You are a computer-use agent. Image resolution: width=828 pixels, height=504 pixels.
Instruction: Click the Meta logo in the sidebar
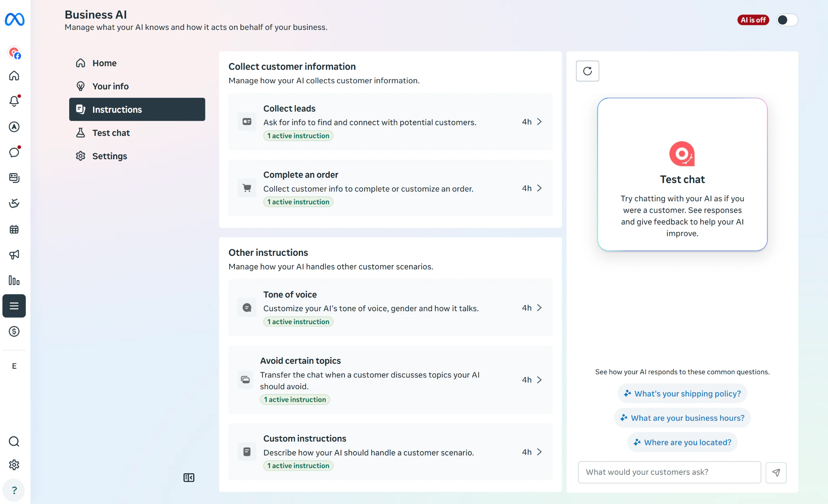(15, 19)
